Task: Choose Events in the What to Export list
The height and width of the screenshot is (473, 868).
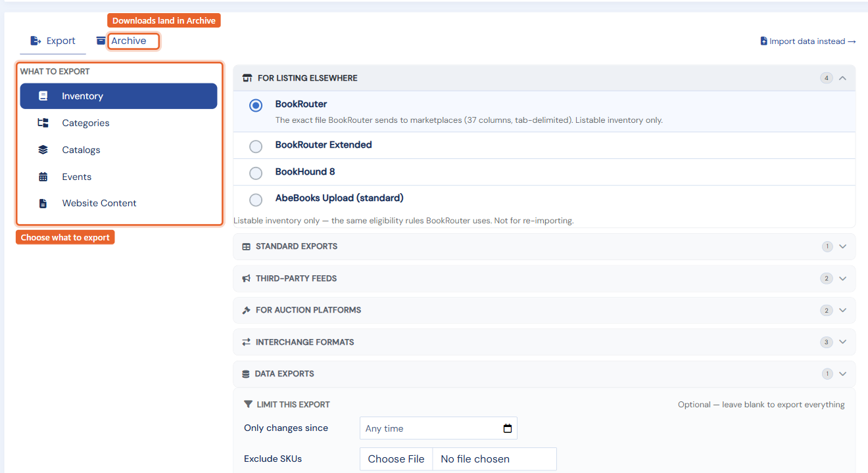Action: click(118, 177)
